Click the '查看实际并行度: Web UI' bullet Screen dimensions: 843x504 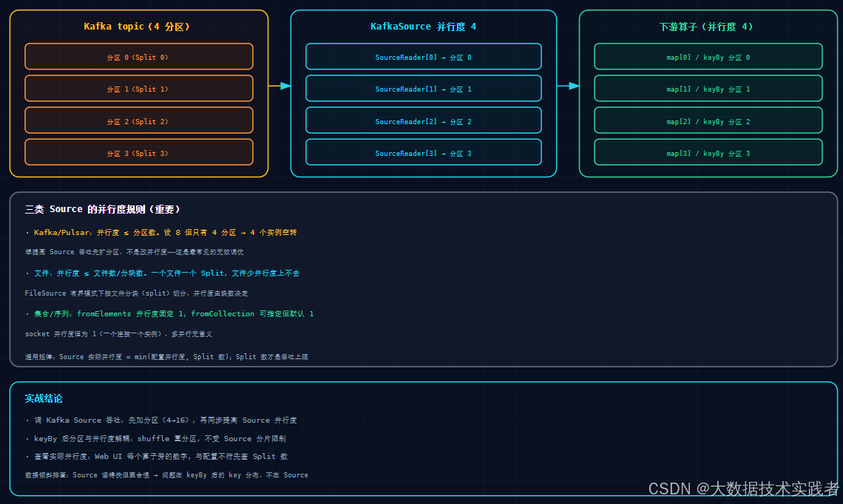157,456
